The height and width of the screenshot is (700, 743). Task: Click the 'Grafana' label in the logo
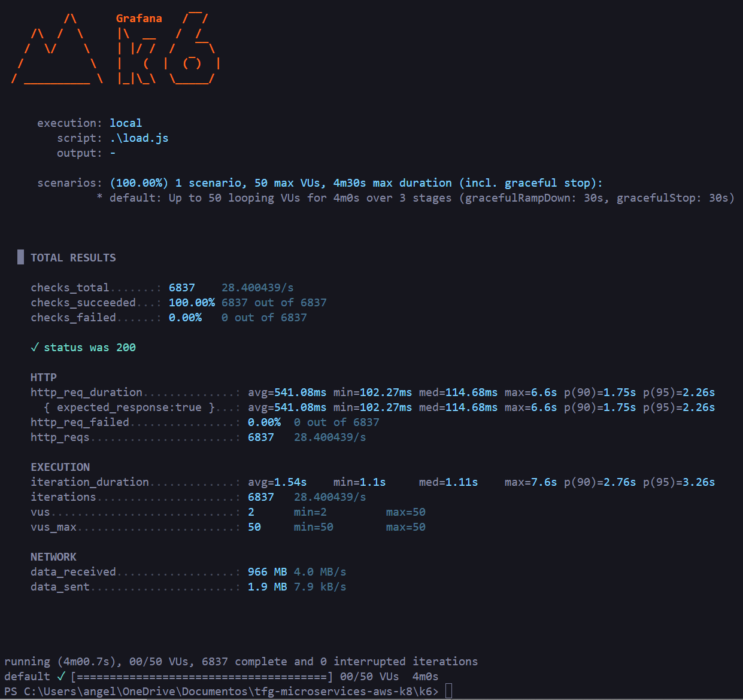coord(139,19)
